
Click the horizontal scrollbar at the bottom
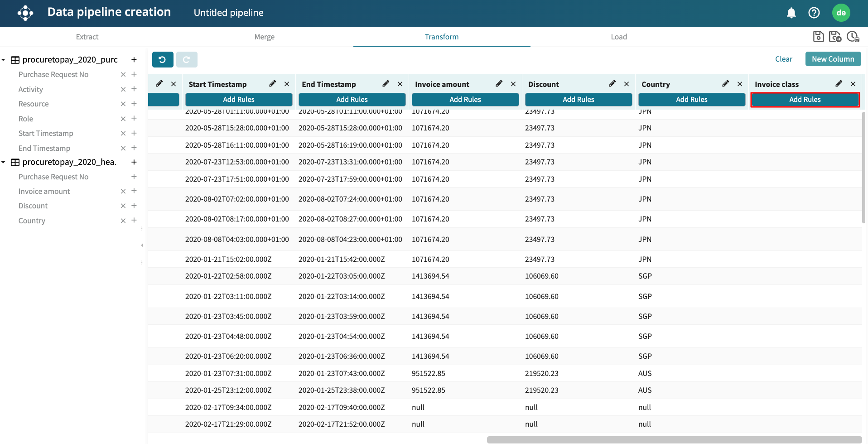[x=674, y=440]
